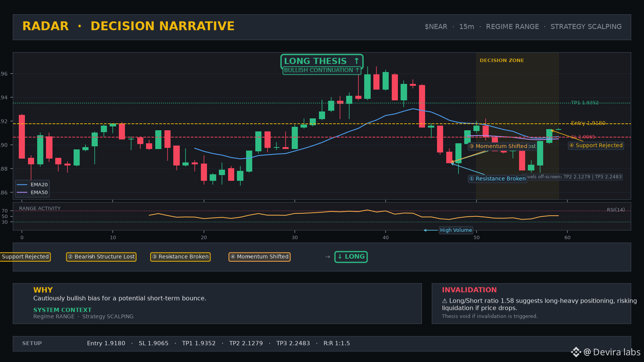Click the green LONG decision chip
Screen dimensions: 644x362
351,257
